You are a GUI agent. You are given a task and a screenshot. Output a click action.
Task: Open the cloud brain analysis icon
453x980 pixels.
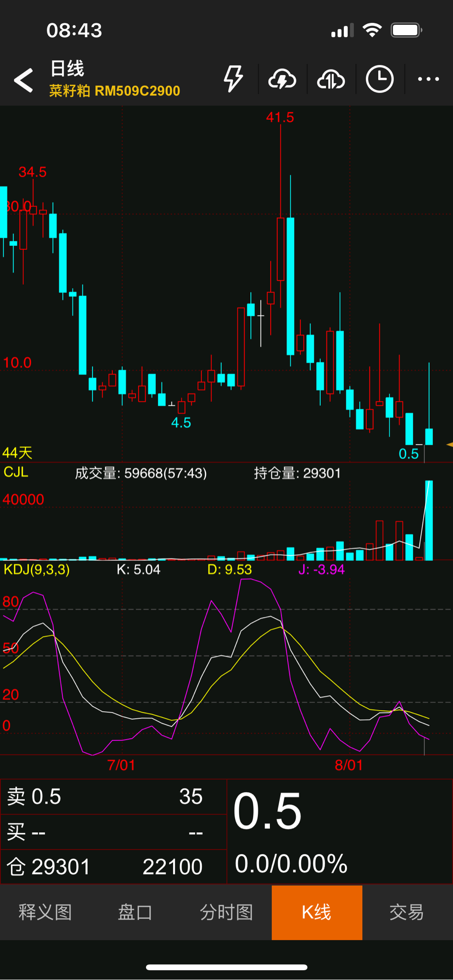tap(331, 80)
